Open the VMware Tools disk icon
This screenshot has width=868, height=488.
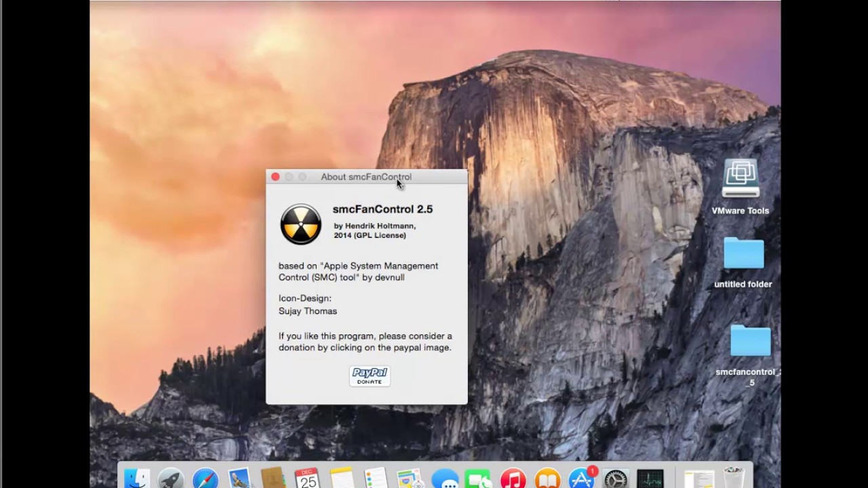[741, 180]
